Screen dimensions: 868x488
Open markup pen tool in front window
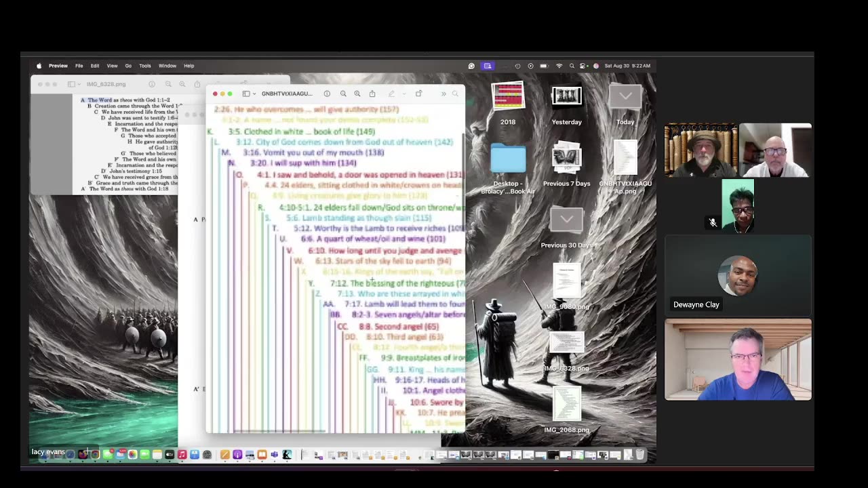tap(391, 94)
